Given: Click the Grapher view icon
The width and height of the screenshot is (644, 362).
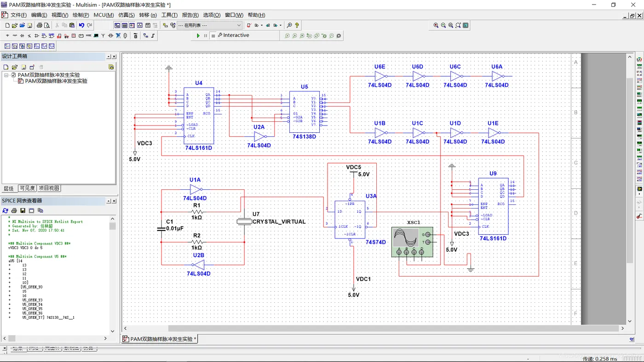Looking at the screenshot, I should [140, 25].
